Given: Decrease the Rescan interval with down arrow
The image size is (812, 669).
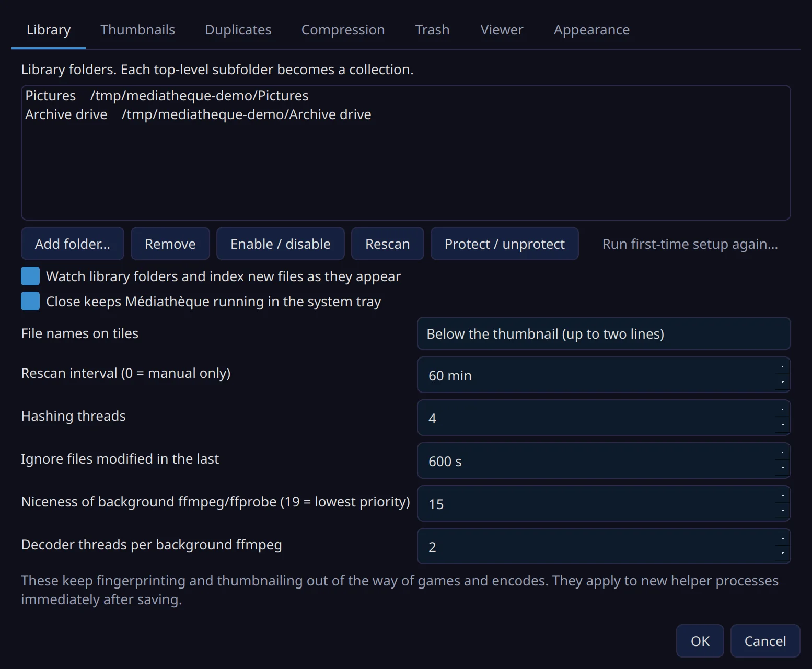Looking at the screenshot, I should 783,383.
